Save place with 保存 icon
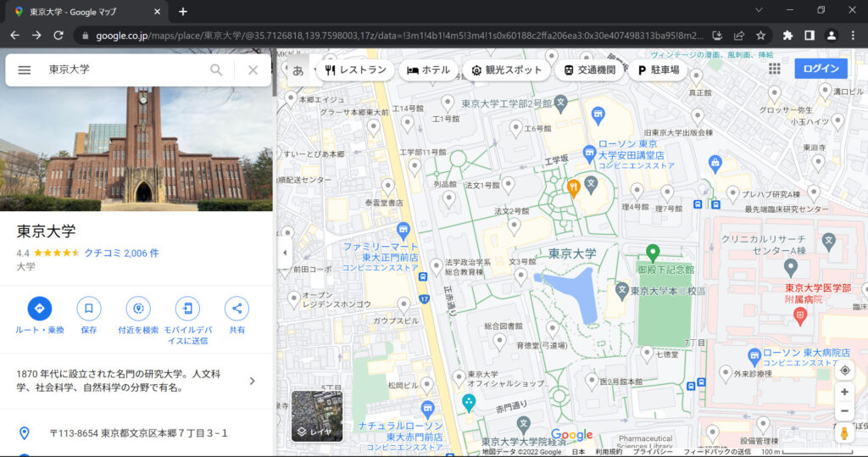 [x=88, y=309]
